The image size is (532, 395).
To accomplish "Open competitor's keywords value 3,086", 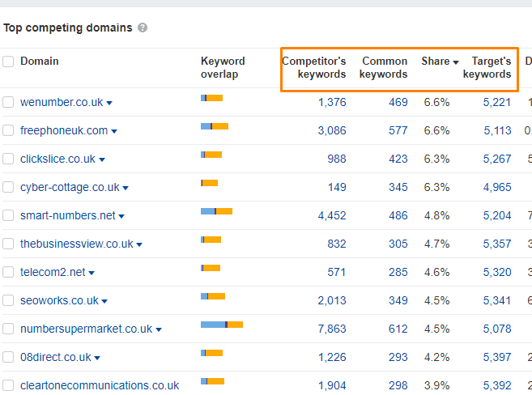I will click(x=332, y=130).
